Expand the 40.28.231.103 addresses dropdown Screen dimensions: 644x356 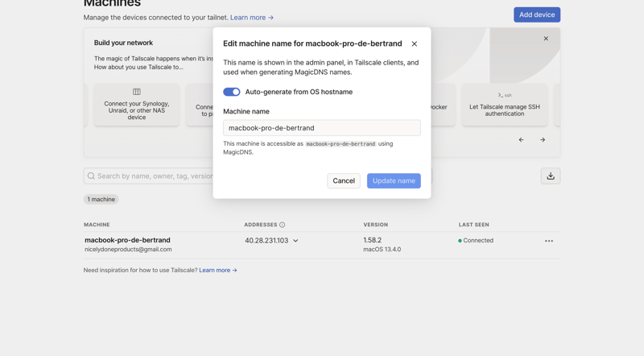tap(295, 241)
